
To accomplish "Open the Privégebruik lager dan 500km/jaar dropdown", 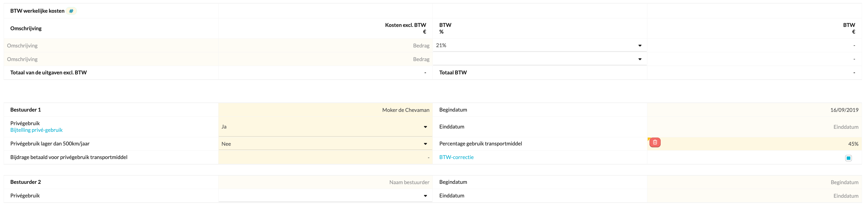I will 325,144.
